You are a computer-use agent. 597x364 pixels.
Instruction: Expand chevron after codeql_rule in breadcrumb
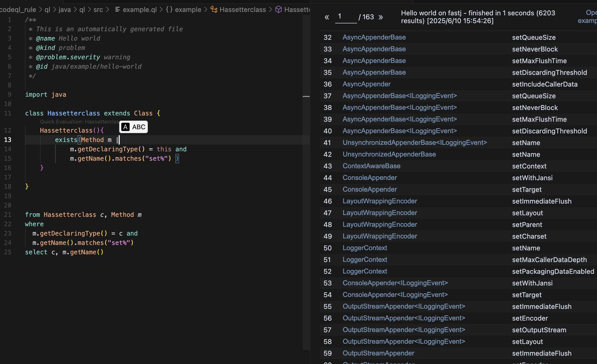point(40,10)
